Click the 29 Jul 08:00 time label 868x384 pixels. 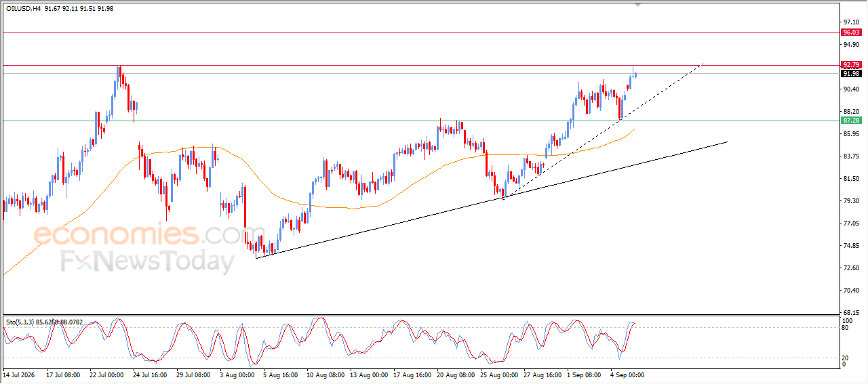(193, 375)
